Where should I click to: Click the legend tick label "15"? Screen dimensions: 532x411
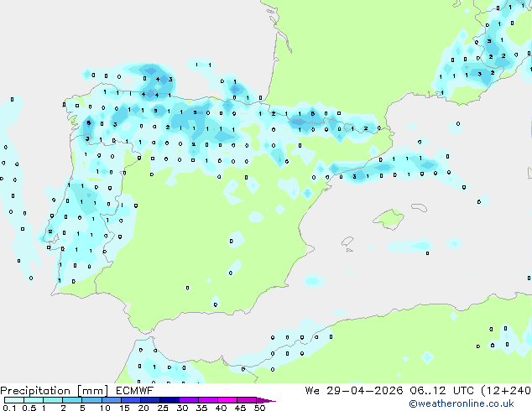[124, 408]
